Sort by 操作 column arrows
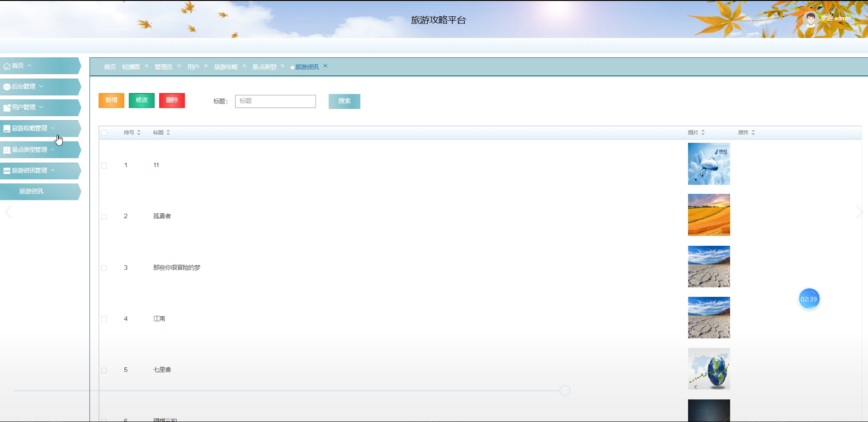The height and width of the screenshot is (422, 868). (x=753, y=132)
